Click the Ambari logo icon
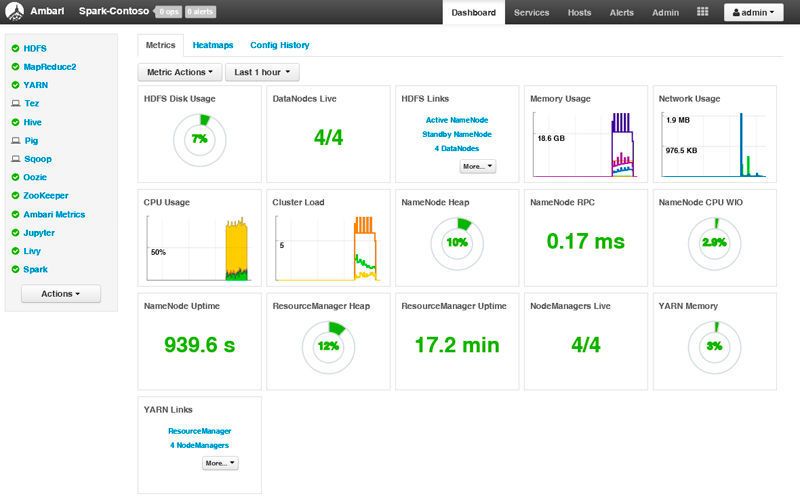The height and width of the screenshot is (498, 800). coord(14,11)
